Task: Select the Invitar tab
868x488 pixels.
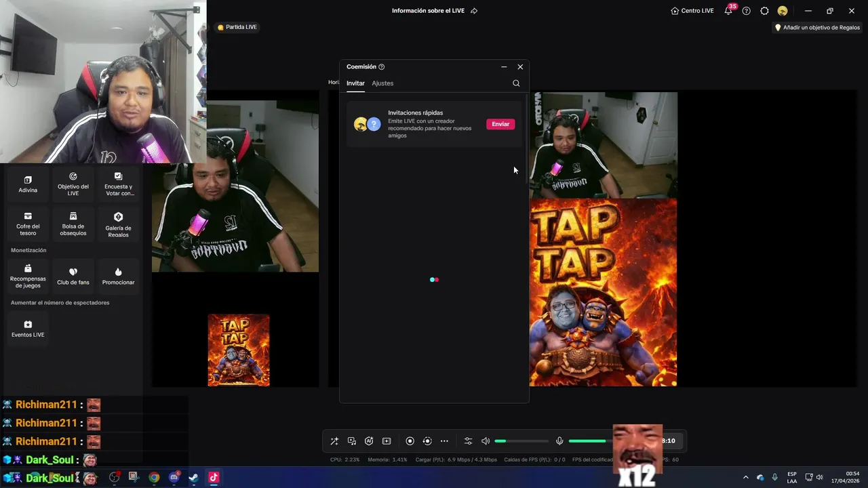Action: coord(355,83)
